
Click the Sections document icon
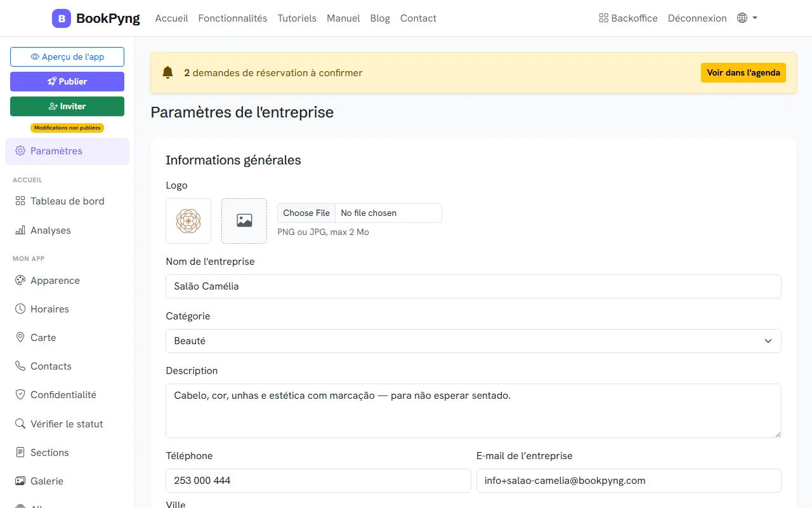pyautogui.click(x=20, y=453)
